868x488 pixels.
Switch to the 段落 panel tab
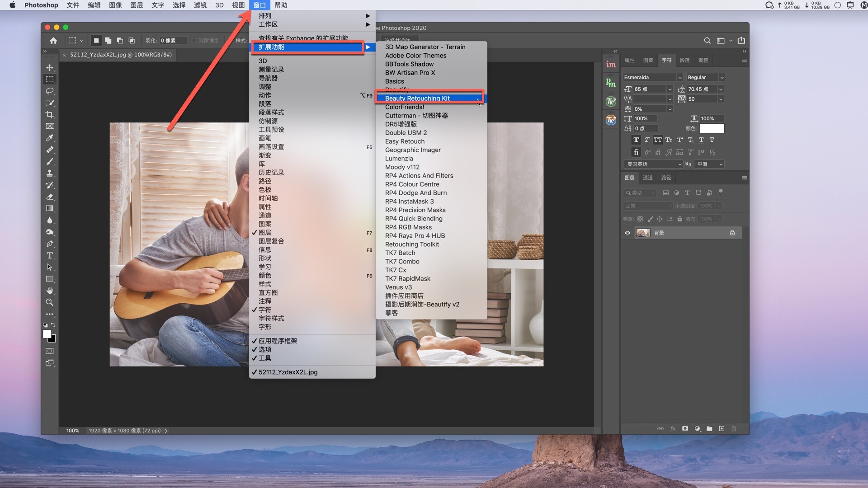click(x=685, y=61)
